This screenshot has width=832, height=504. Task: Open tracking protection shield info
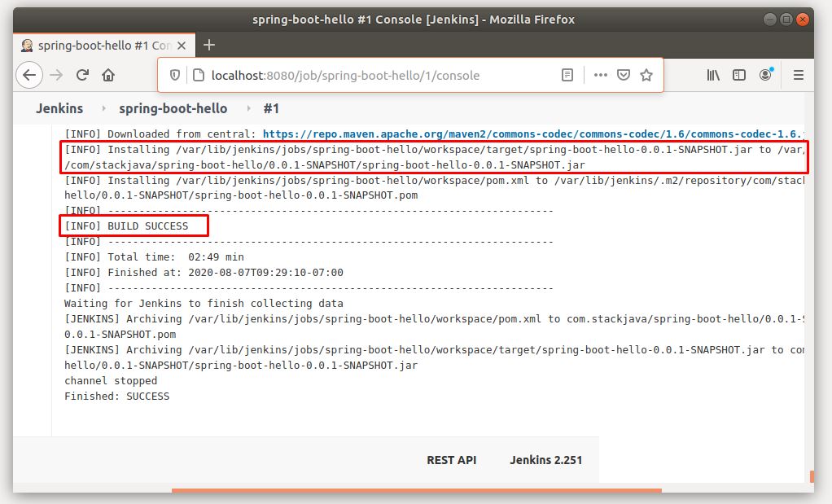coord(174,76)
